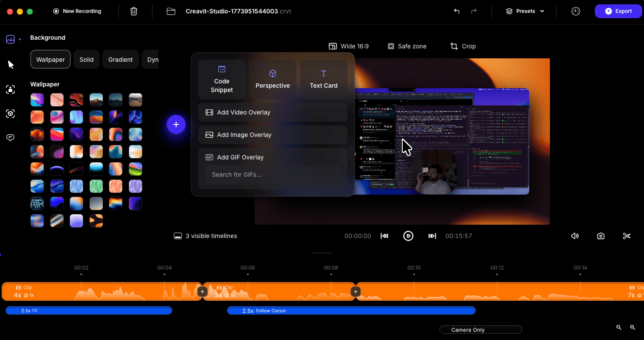Open the Presets dropdown

click(x=525, y=11)
